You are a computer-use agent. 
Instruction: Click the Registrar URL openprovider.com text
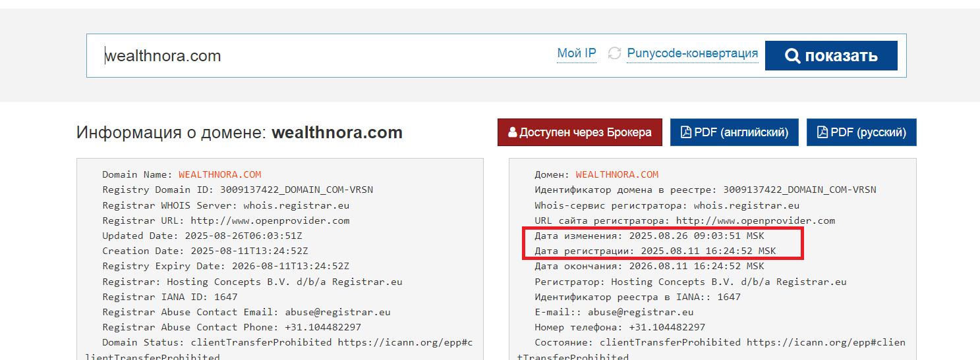[270, 220]
